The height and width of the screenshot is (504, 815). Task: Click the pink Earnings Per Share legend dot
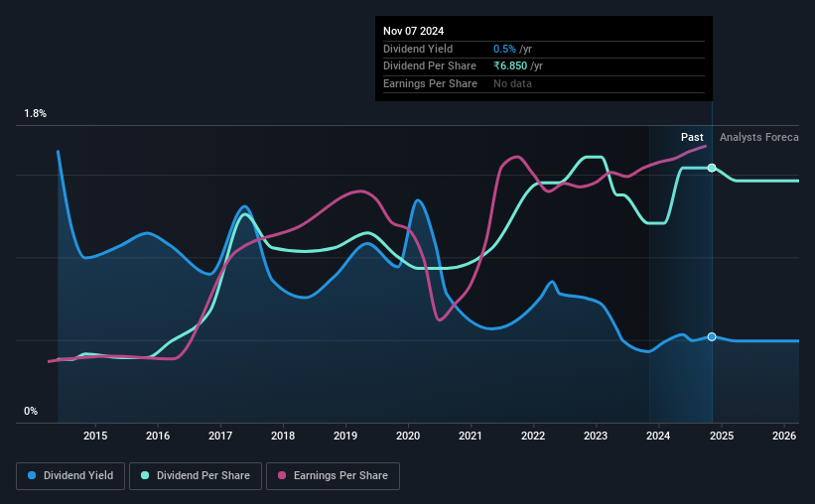pos(282,475)
